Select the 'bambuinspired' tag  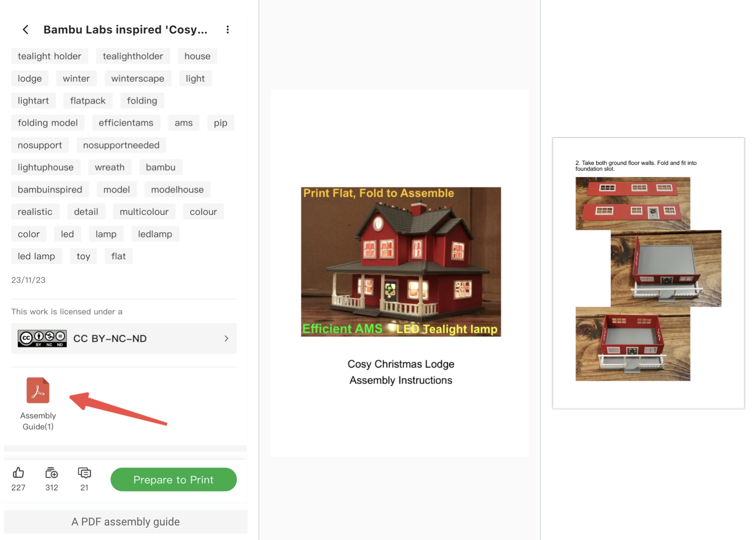point(50,189)
